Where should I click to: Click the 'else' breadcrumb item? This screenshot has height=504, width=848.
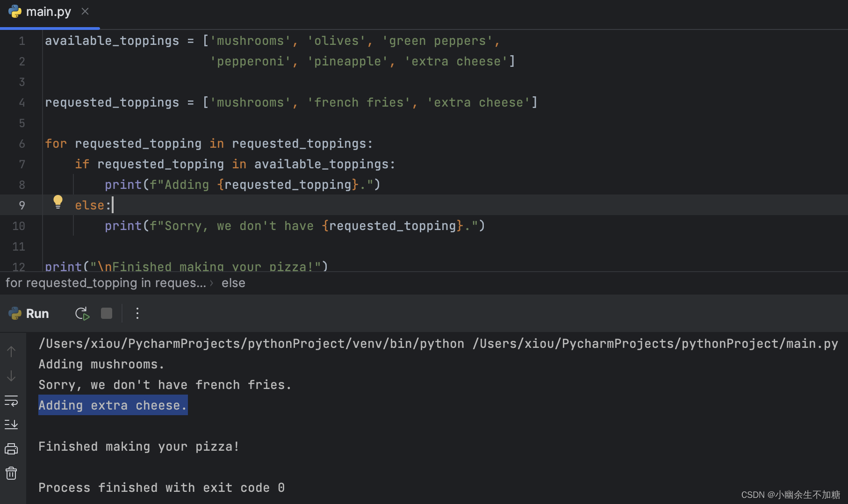tap(233, 283)
